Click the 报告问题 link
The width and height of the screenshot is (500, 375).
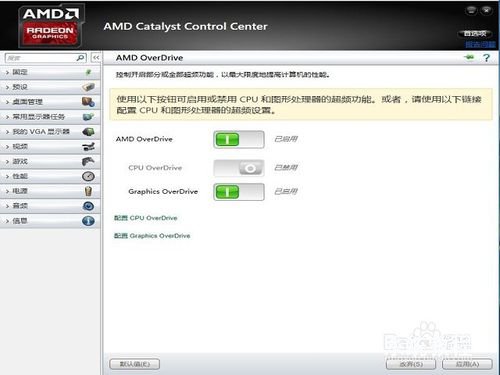tap(480, 44)
